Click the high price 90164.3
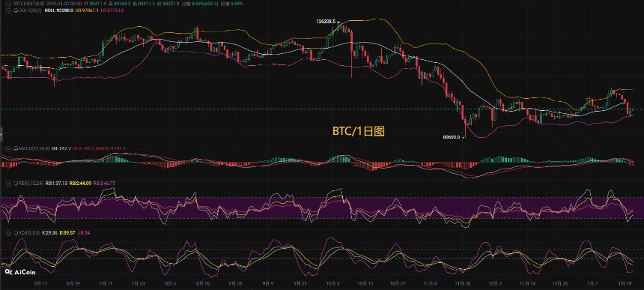This screenshot has height=290, width=644. pyautogui.click(x=122, y=3)
